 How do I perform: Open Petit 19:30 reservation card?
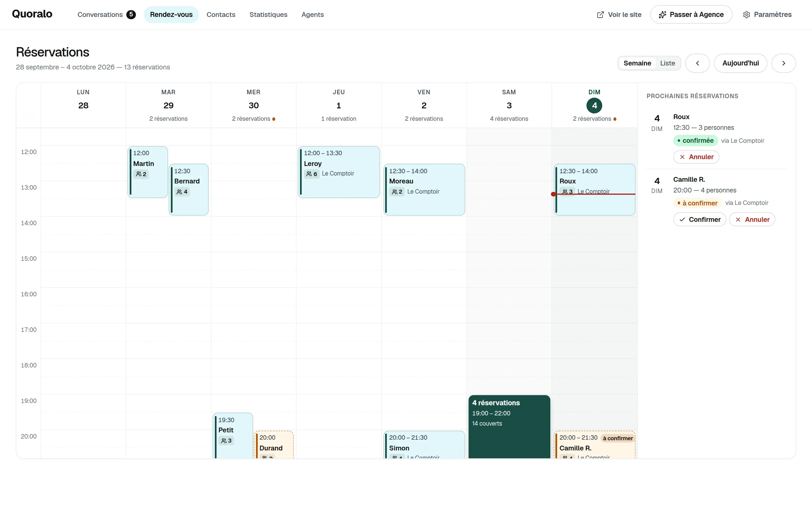tap(233, 435)
